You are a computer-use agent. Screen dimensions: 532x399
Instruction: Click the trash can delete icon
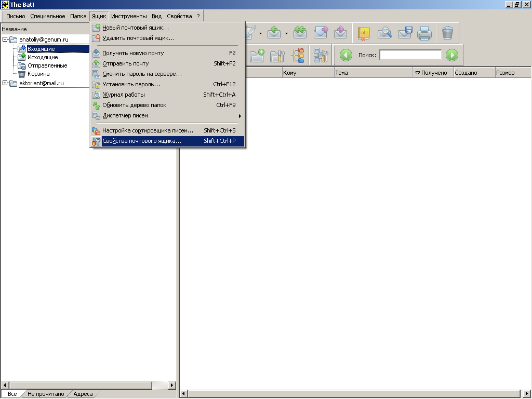click(447, 33)
